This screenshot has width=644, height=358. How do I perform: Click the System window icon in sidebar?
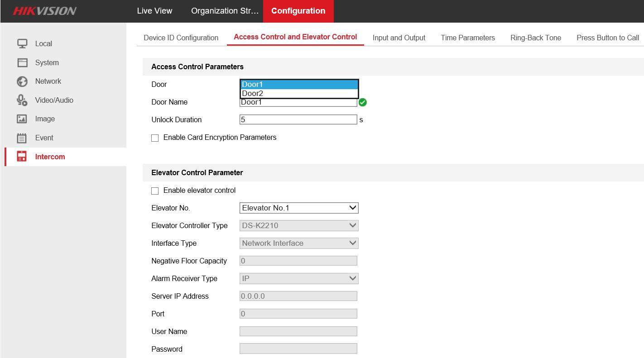click(x=22, y=62)
